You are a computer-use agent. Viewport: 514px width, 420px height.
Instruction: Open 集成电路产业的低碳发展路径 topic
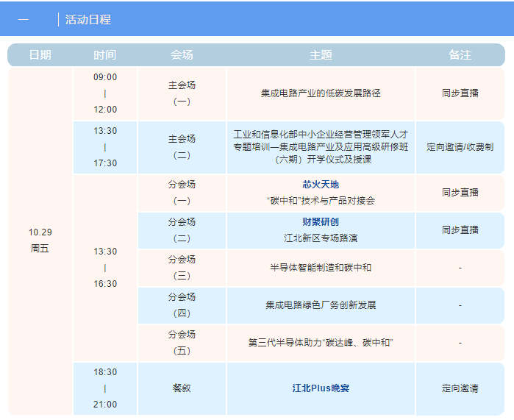321,93
